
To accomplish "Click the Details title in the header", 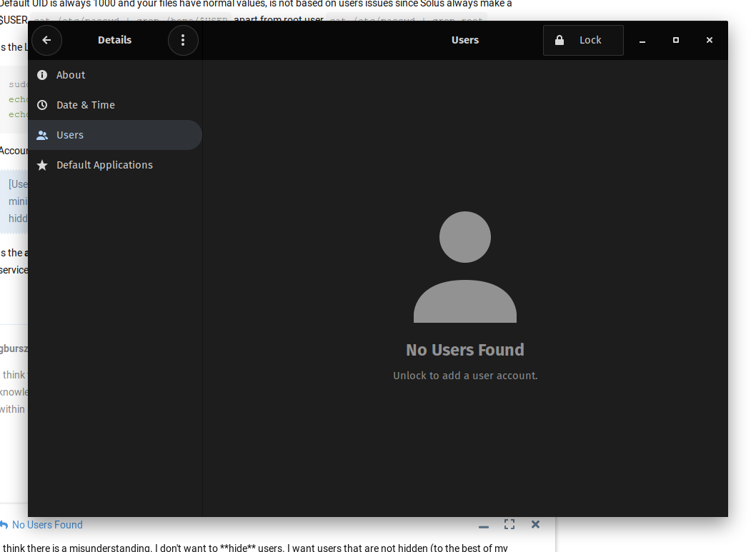I will point(114,40).
